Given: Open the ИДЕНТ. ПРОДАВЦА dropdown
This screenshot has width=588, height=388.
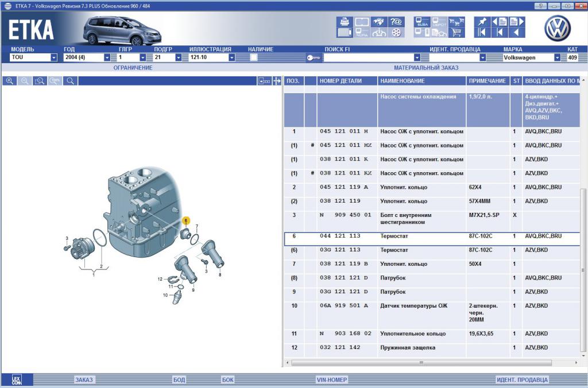Looking at the screenshot, I should (482, 57).
